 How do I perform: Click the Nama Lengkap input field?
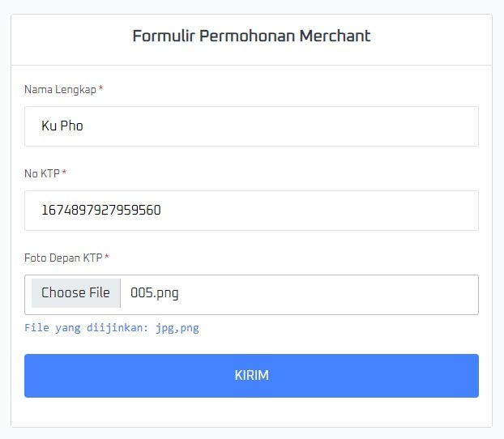click(251, 126)
